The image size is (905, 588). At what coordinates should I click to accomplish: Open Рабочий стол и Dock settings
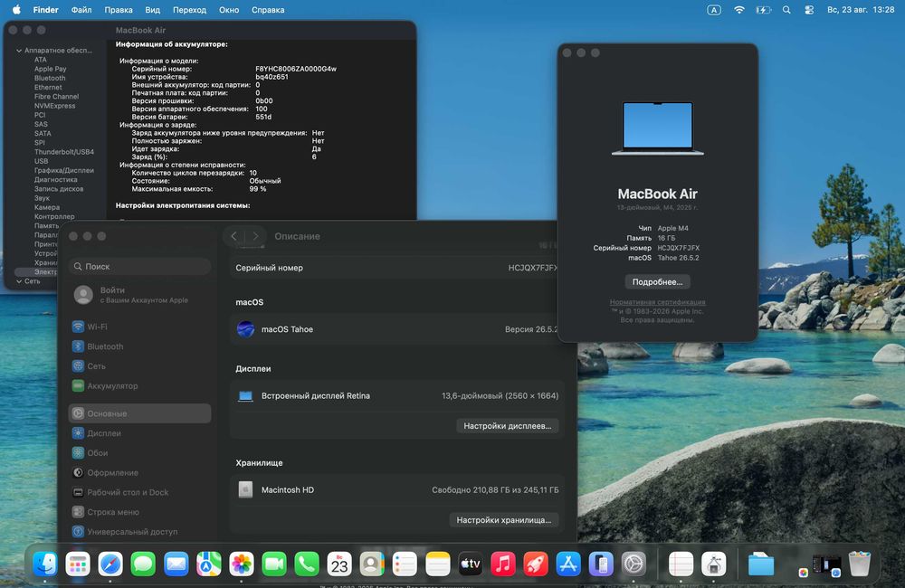(139, 492)
